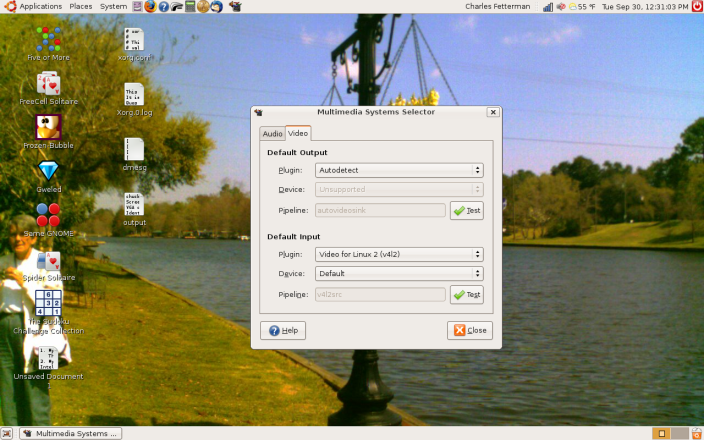Expand Default Input Plugin dropdown
The height and width of the screenshot is (440, 704).
point(399,255)
